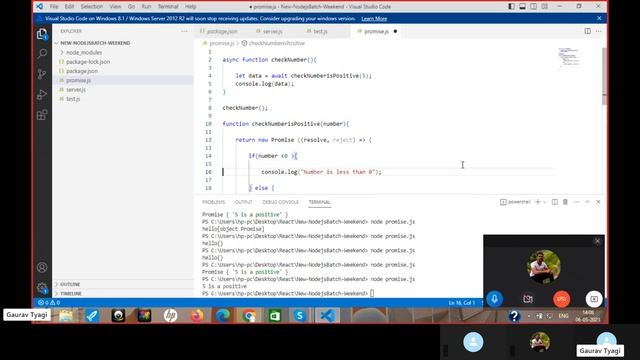The image size is (640, 360).
Task: Toggle the camera in the call overlay
Action: [x=528, y=299]
